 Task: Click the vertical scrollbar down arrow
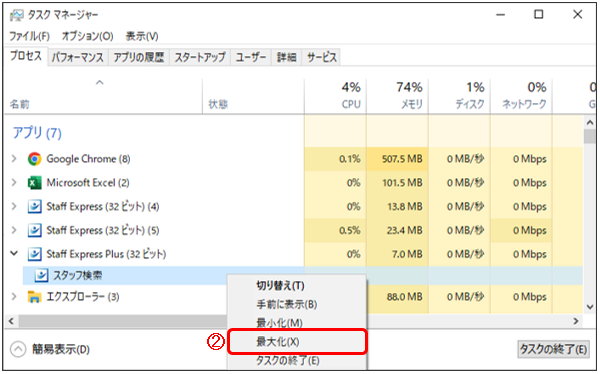(x=590, y=306)
